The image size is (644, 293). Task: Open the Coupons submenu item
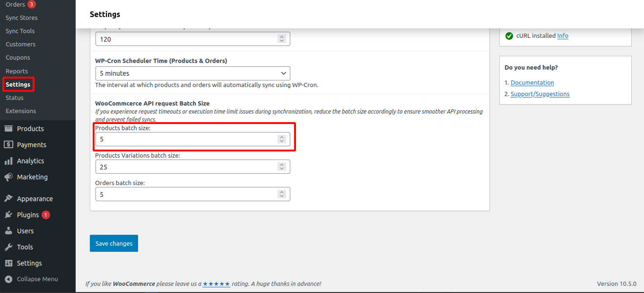click(x=18, y=58)
